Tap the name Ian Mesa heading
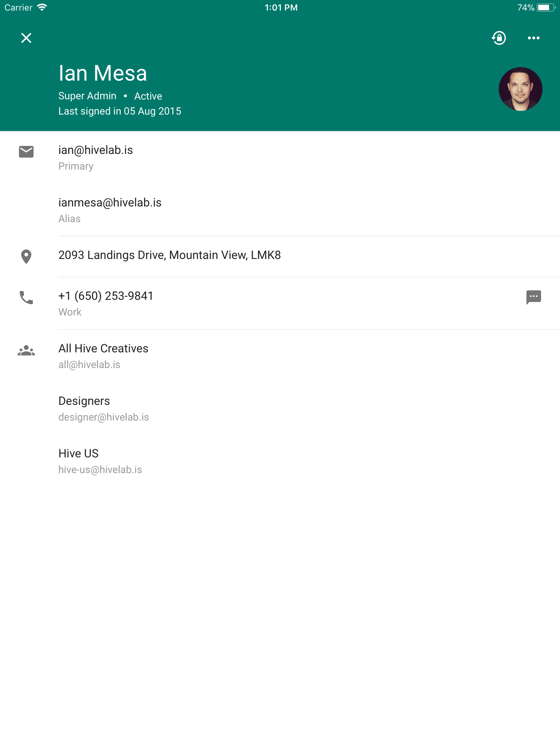 tap(103, 73)
